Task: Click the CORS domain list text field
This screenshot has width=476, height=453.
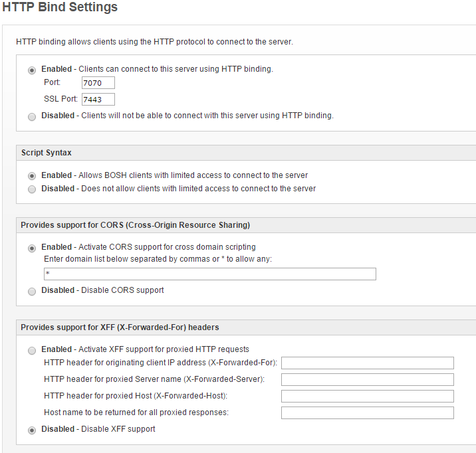Action: pyautogui.click(x=210, y=274)
